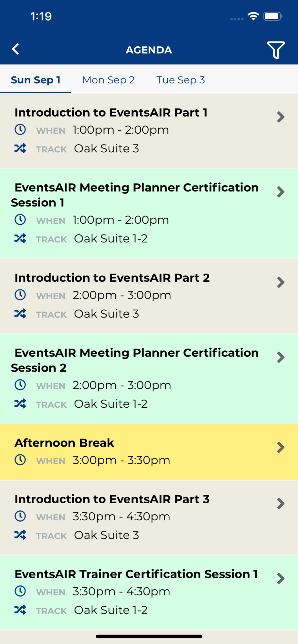Tap track shuffle icon for Introduction Part 1

(x=20, y=148)
